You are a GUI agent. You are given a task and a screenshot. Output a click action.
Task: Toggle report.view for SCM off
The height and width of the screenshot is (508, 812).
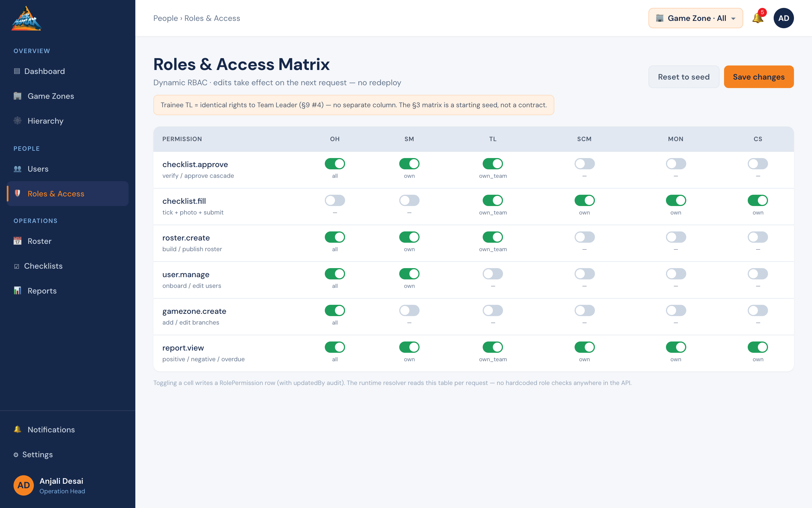click(584, 347)
